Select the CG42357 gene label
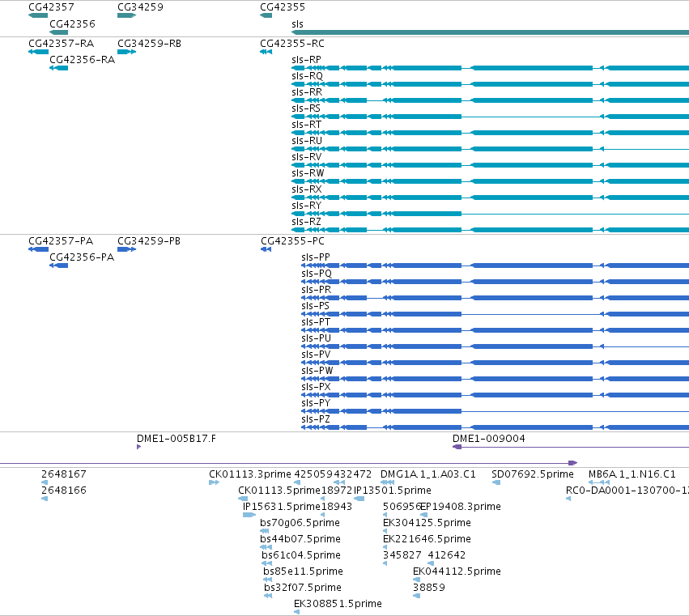 (x=51, y=7)
